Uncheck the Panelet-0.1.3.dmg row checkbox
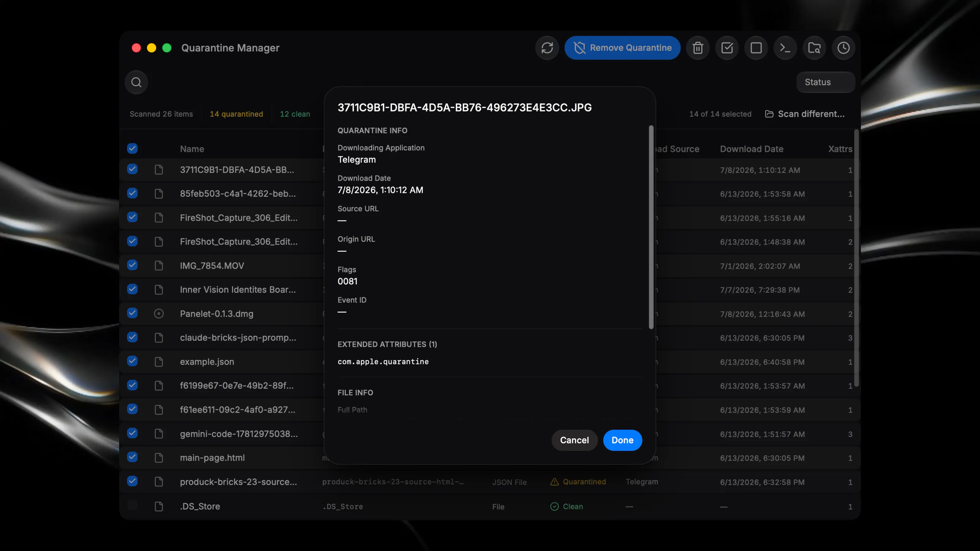This screenshot has height=551, width=980. point(132,313)
